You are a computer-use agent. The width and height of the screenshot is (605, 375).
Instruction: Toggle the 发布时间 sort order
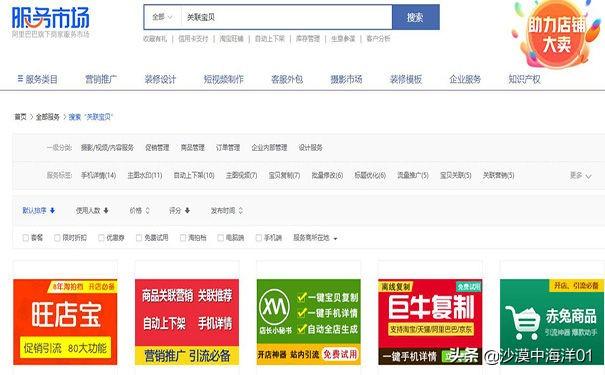pos(227,211)
